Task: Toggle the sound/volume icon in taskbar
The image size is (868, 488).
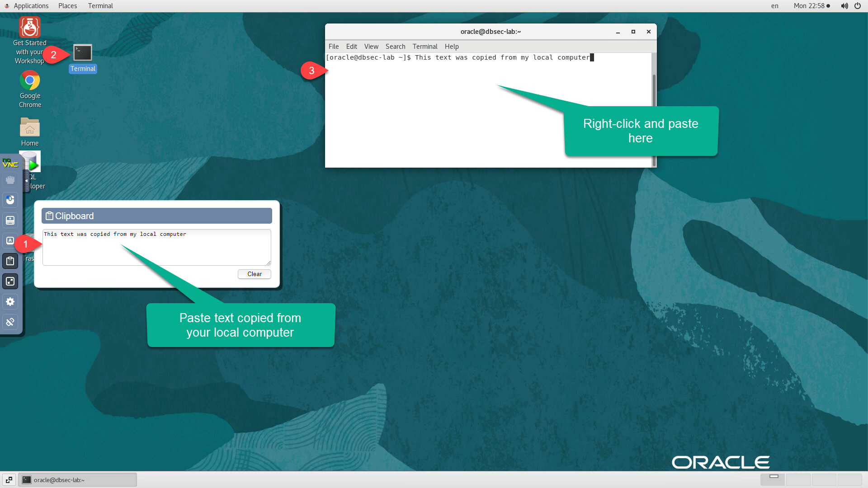Action: click(843, 5)
